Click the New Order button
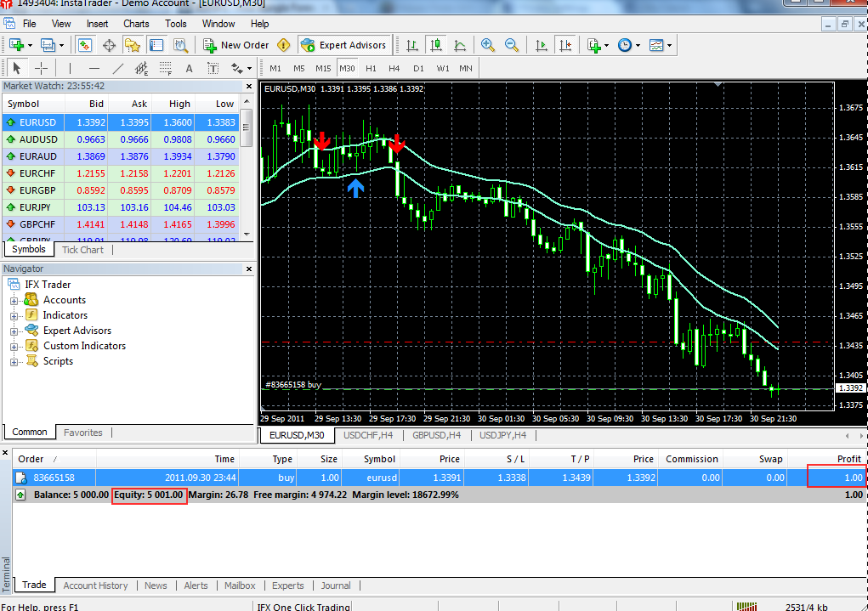 (235, 45)
